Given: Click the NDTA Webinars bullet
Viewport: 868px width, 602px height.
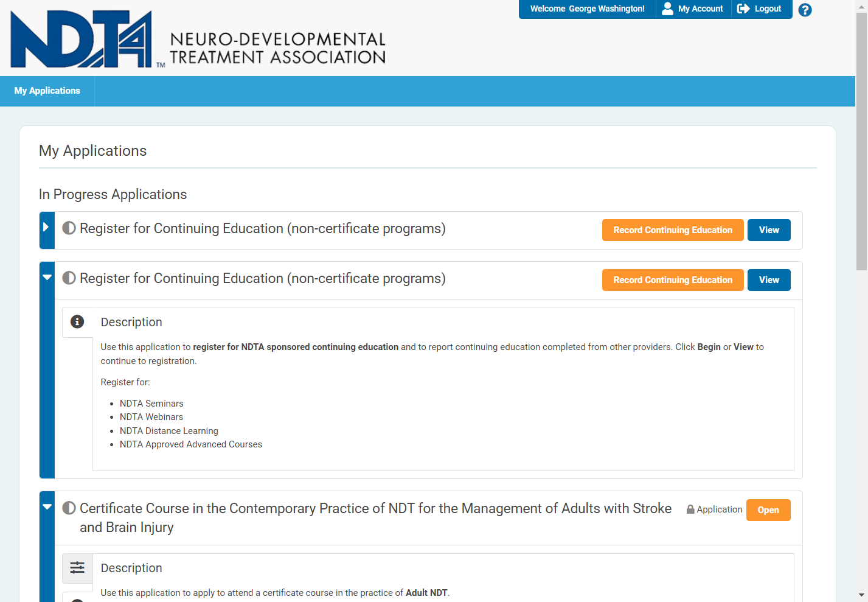Looking at the screenshot, I should click(x=151, y=417).
